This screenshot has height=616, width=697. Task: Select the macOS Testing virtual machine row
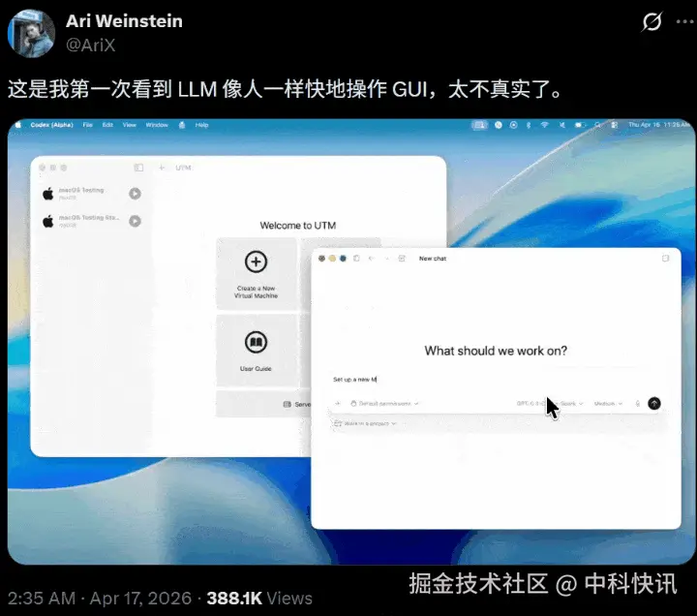pos(91,194)
